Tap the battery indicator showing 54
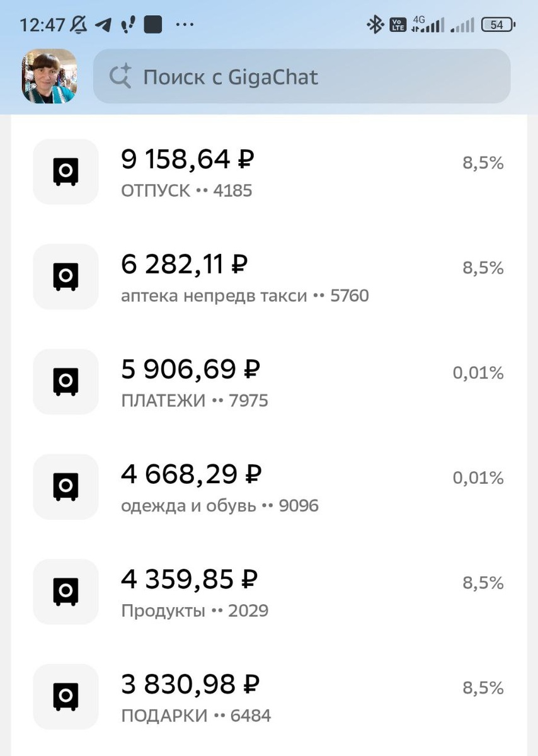The height and width of the screenshot is (756, 538). click(x=498, y=25)
